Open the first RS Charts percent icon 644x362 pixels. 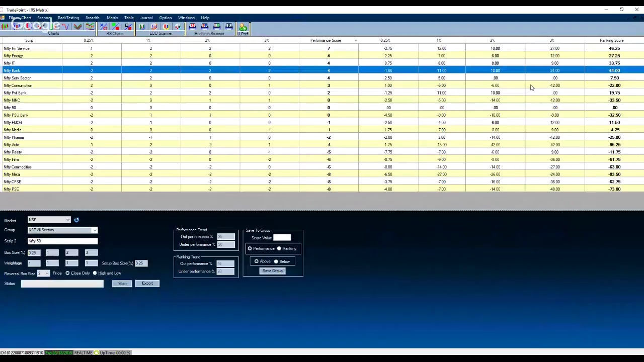103,27
